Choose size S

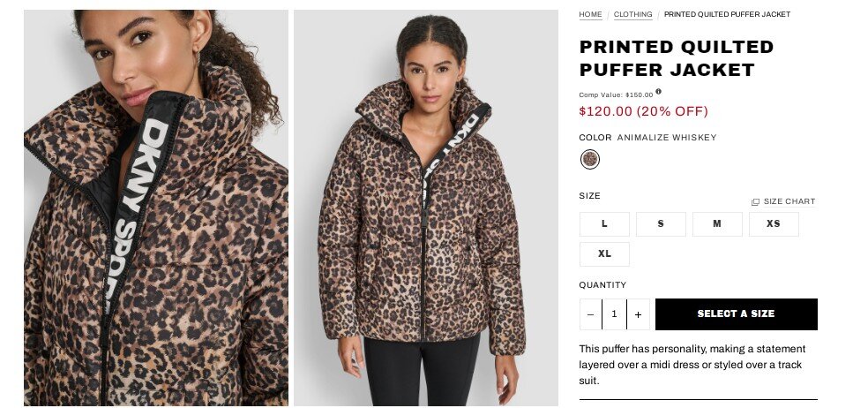coord(661,224)
